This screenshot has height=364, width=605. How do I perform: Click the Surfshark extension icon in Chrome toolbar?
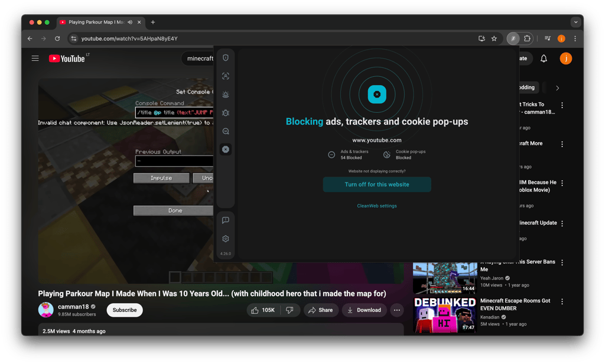coord(513,38)
